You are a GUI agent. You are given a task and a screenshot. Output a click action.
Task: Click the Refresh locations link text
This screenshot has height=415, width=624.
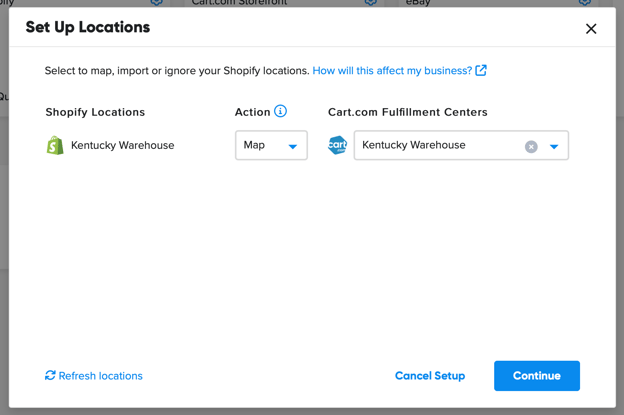point(100,376)
